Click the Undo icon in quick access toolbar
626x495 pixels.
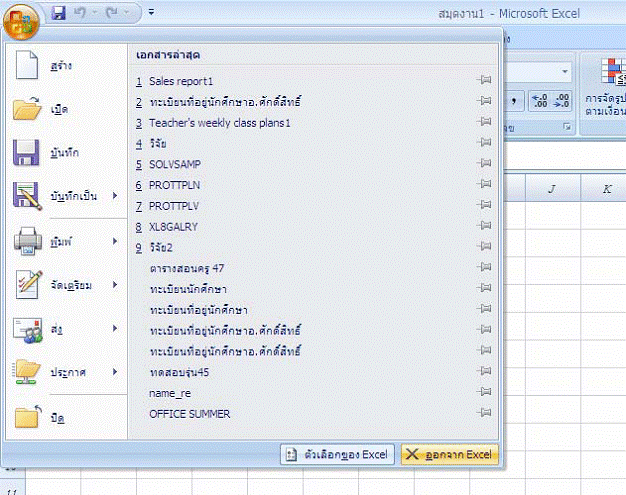click(79, 13)
